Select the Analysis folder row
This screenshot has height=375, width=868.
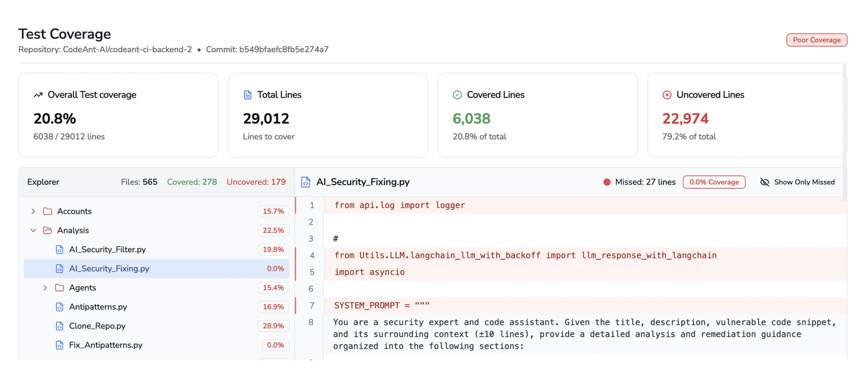156,231
